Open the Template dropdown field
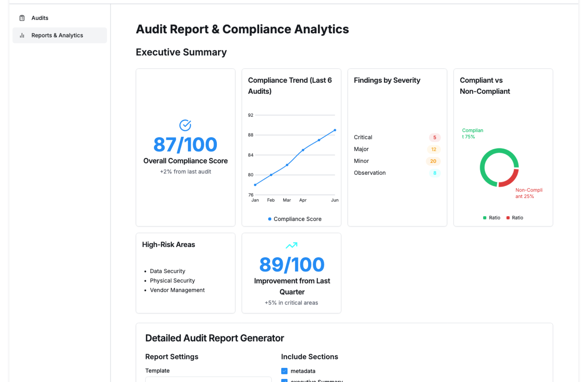This screenshot has height=382, width=588. pyautogui.click(x=208, y=380)
